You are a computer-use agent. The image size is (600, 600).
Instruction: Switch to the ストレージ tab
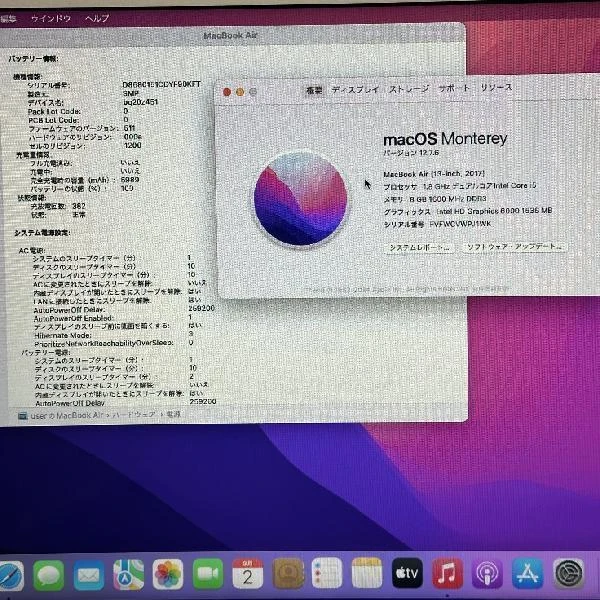click(408, 89)
